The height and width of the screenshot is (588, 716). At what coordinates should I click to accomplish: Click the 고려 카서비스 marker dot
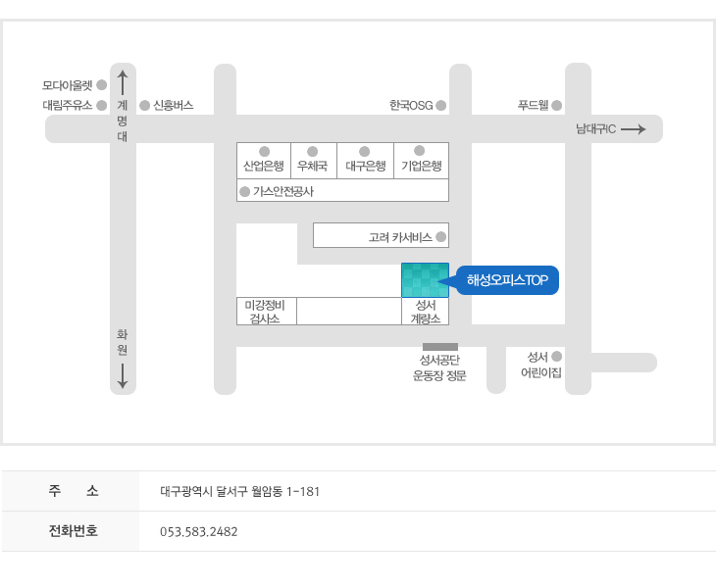(x=441, y=236)
